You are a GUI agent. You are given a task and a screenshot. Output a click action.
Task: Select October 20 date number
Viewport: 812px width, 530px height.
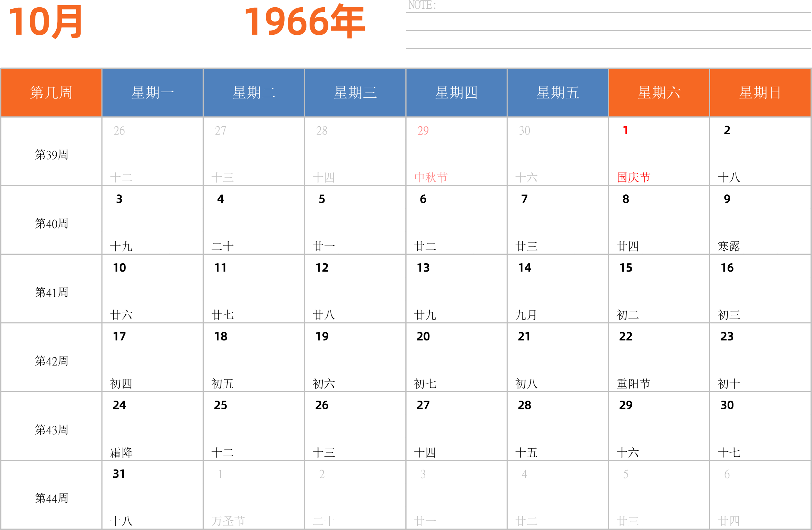point(423,336)
